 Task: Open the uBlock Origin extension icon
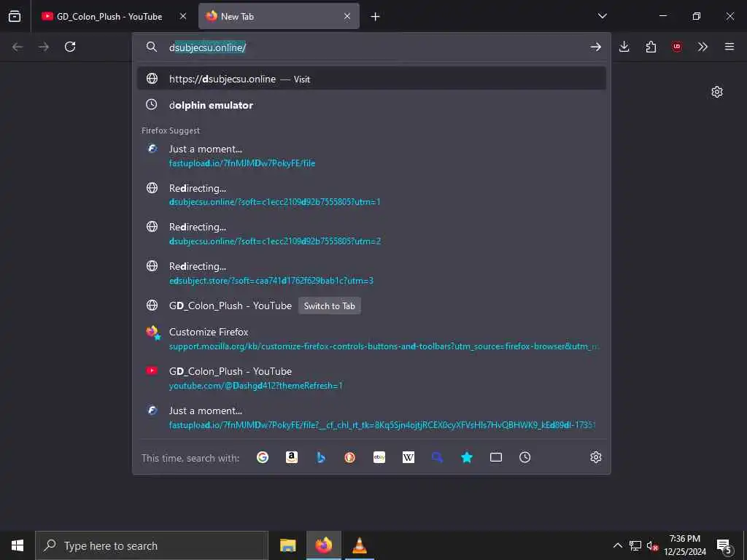point(676,47)
